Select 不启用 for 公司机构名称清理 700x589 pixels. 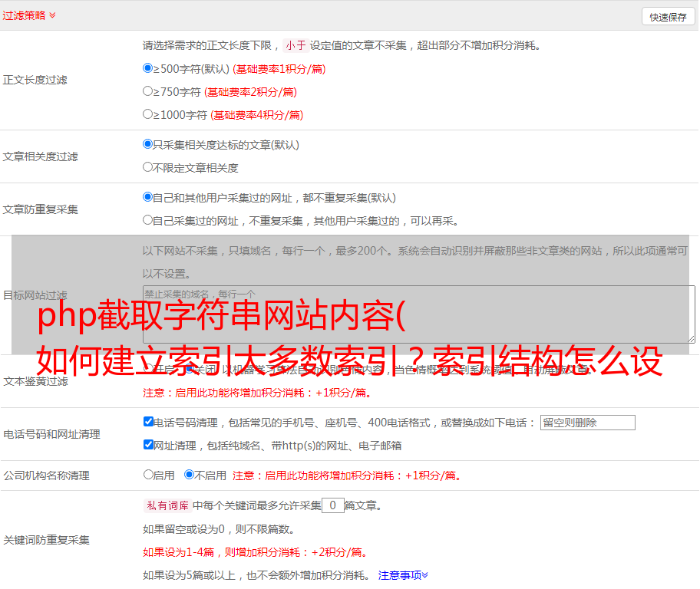coord(190,475)
